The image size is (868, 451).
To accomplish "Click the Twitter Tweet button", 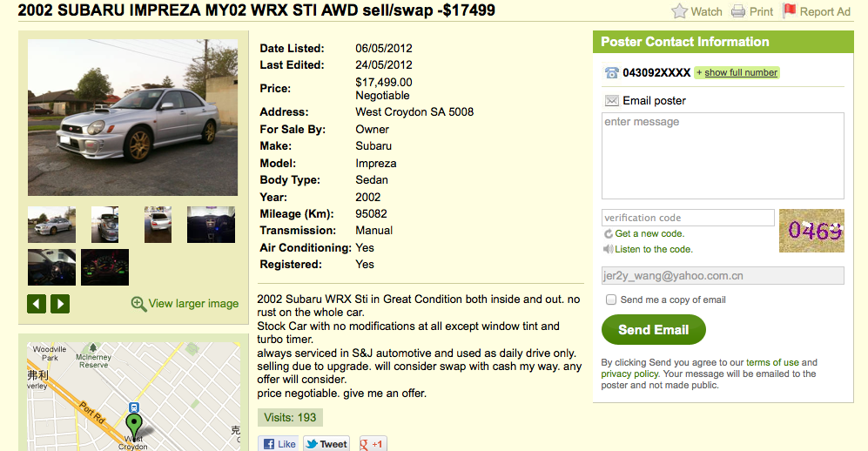I will click(327, 444).
